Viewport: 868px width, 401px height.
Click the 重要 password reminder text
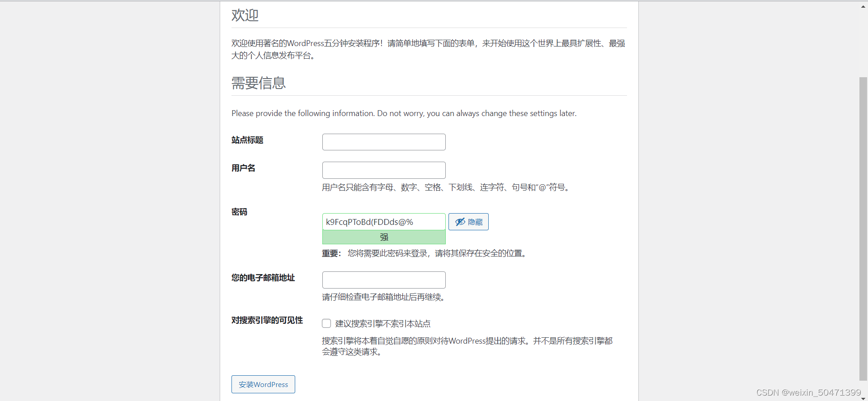[x=425, y=253]
